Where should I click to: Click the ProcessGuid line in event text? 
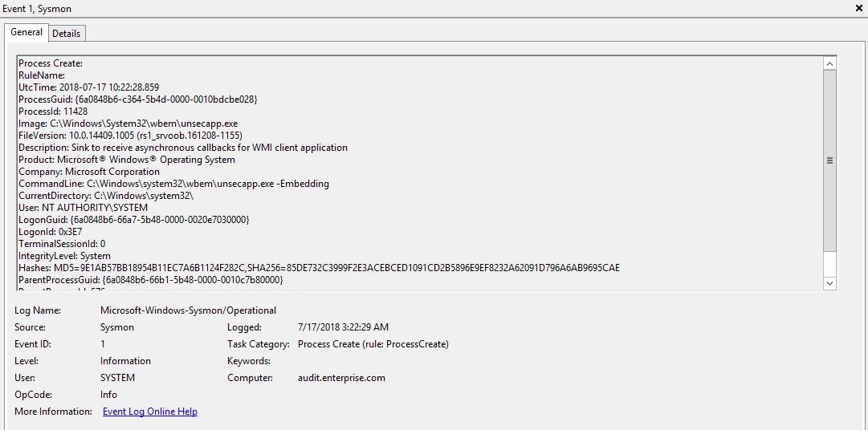138,99
